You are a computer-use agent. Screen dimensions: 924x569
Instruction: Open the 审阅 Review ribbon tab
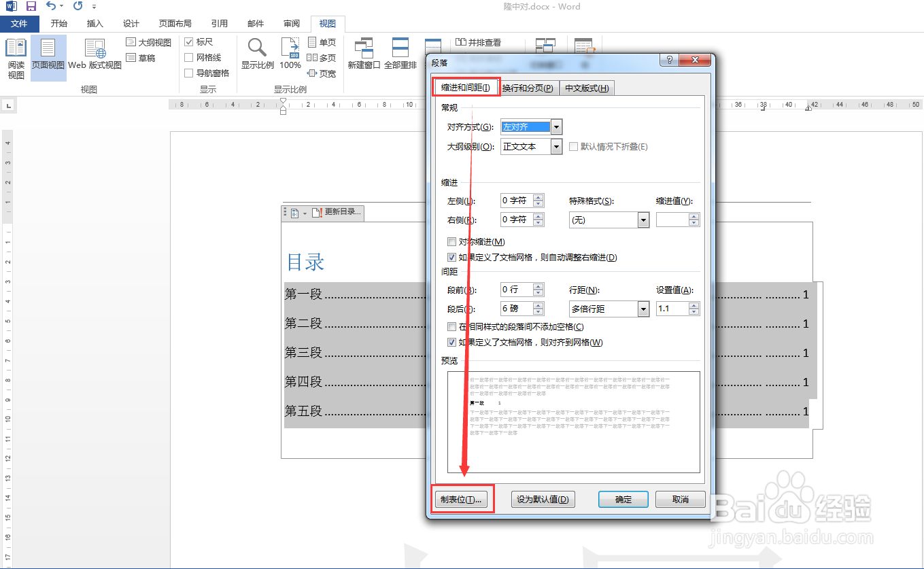292,24
